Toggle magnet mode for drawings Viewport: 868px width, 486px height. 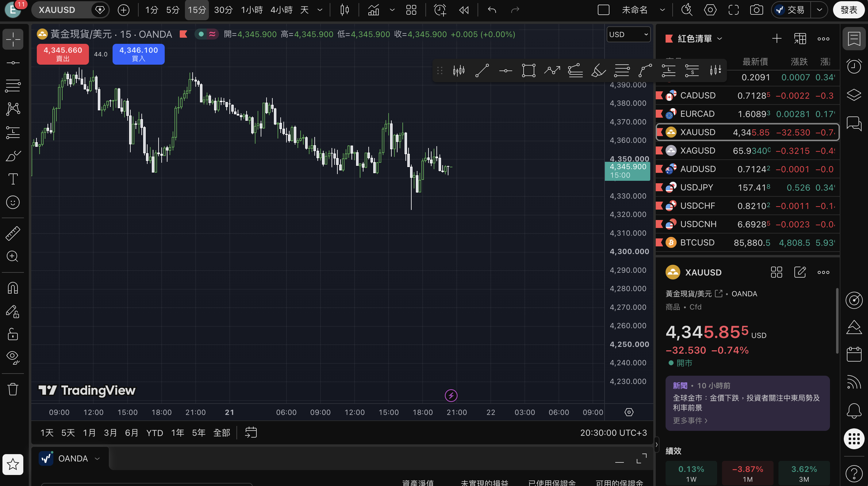click(x=13, y=288)
